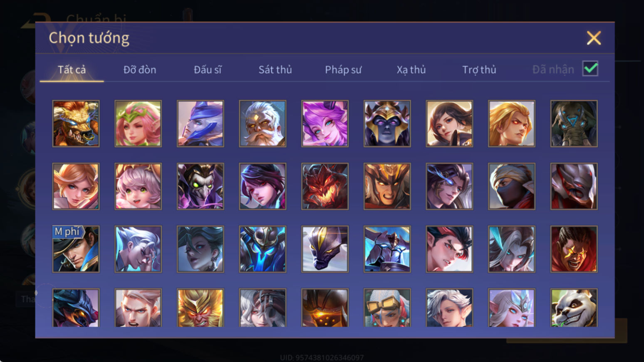The image size is (644, 362).
Task: Close the Chọn tướng dialog
Action: [594, 38]
